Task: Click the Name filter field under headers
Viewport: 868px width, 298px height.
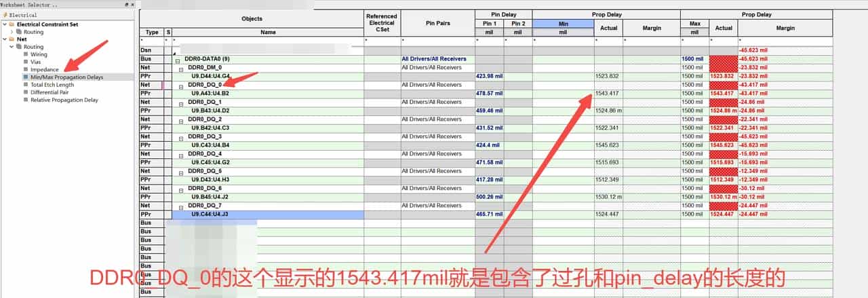Action: 268,41
